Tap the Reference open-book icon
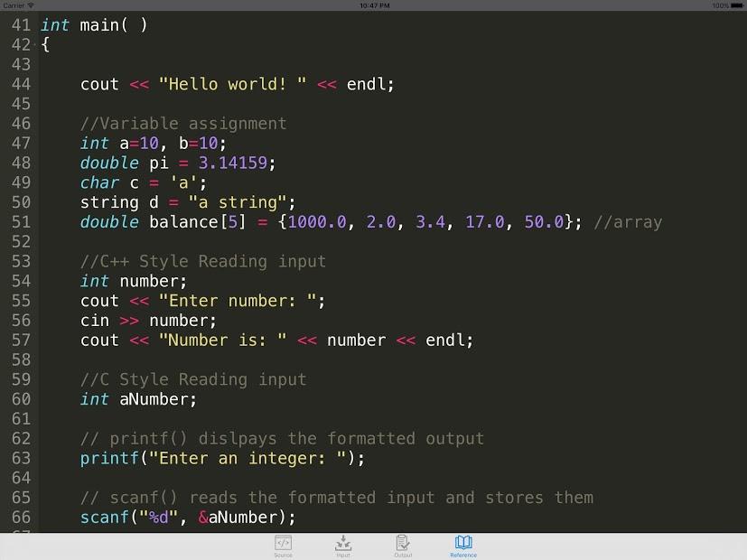Image resolution: width=747 pixels, height=560 pixels. tap(463, 542)
